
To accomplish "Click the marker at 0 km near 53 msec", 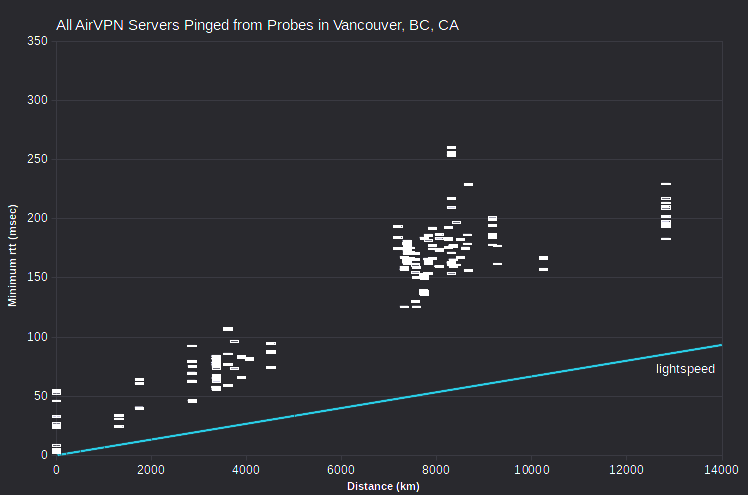I will (x=56, y=392).
